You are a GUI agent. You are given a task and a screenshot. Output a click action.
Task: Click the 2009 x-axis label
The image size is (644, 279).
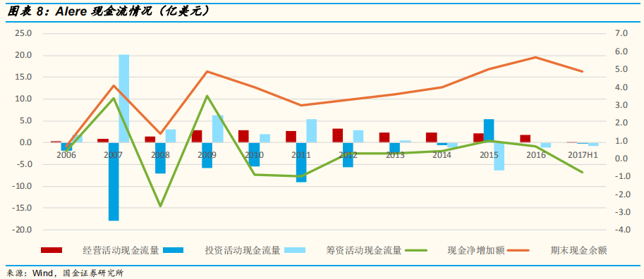coord(207,155)
